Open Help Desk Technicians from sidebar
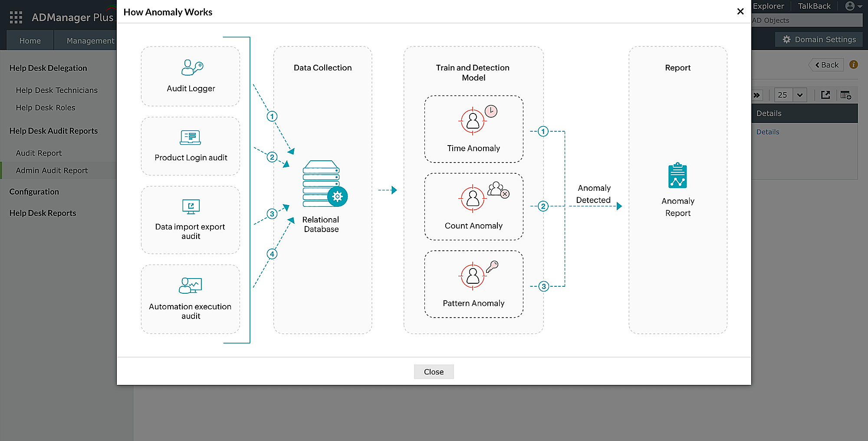Image resolution: width=868 pixels, height=441 pixels. click(56, 90)
